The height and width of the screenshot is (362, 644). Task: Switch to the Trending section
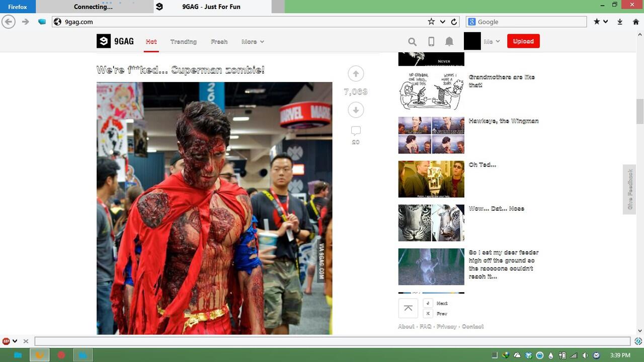coord(183,42)
